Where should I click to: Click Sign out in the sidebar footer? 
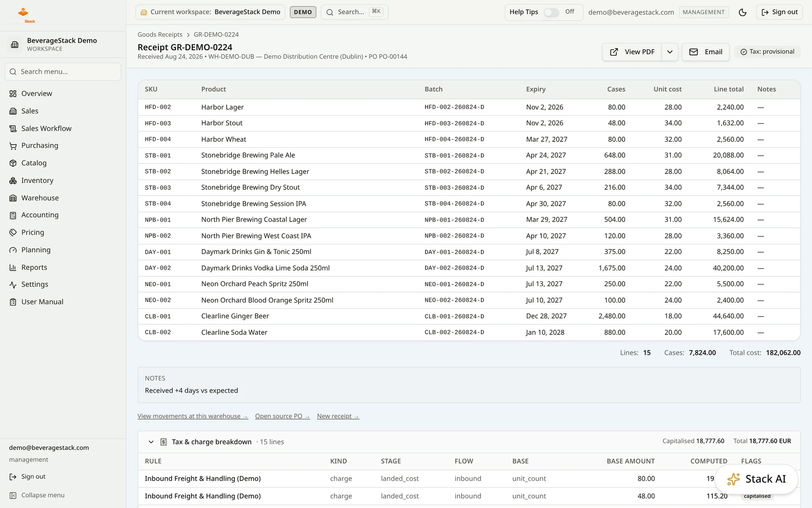tap(27, 477)
